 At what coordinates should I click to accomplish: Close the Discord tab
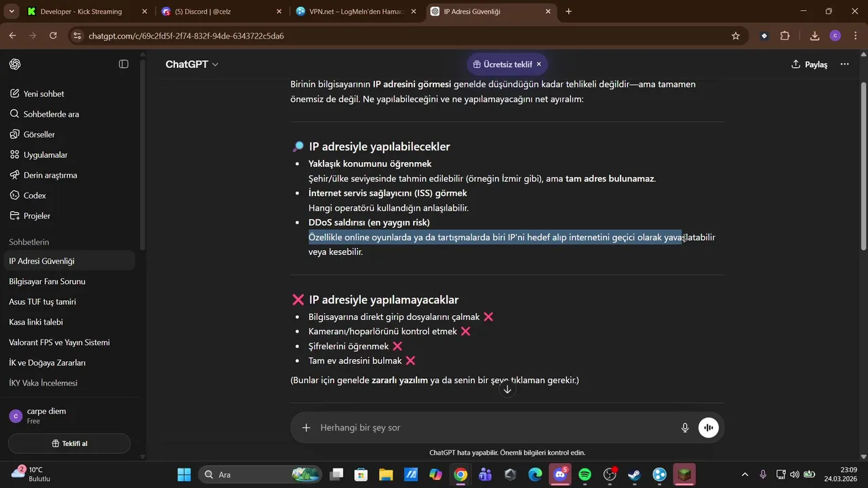(279, 12)
